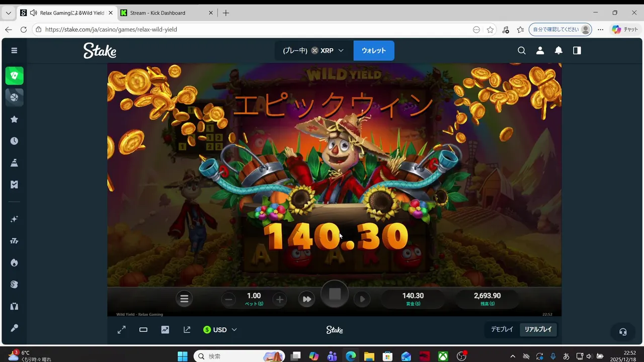The width and height of the screenshot is (644, 362).
Task: Open Stake Exclusives S badge icon
Action: [14, 285]
